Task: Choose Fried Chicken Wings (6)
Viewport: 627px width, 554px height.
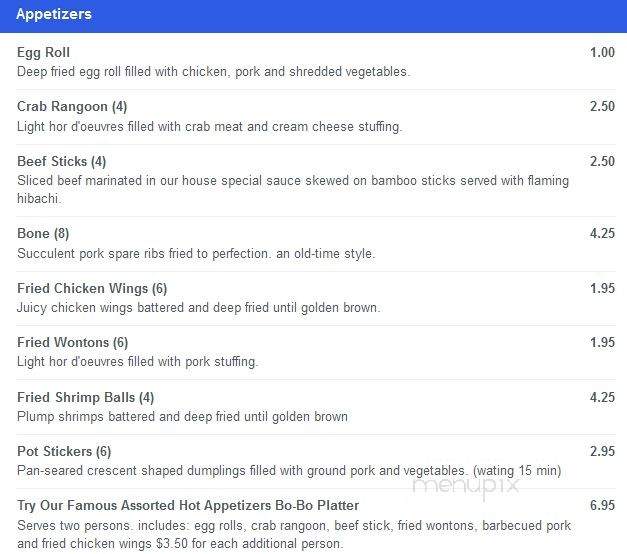Action: click(x=92, y=288)
